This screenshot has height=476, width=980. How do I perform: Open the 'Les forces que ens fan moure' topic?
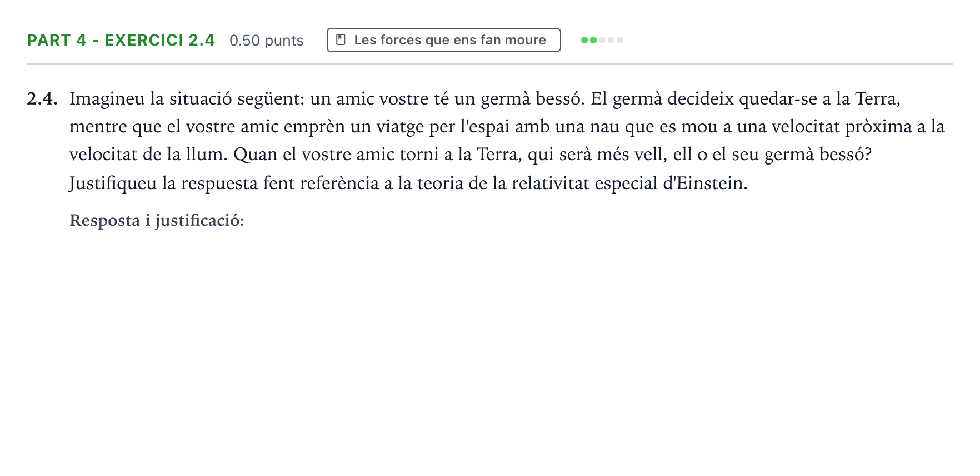coord(444,40)
